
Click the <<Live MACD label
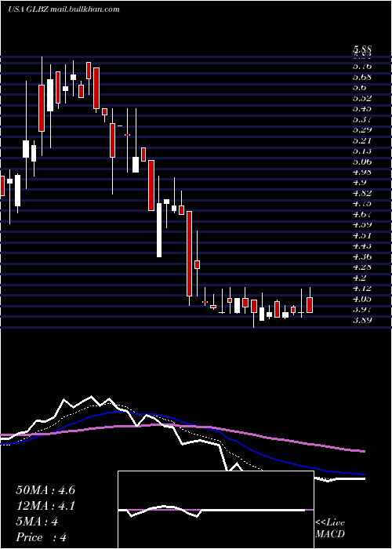click(330, 529)
